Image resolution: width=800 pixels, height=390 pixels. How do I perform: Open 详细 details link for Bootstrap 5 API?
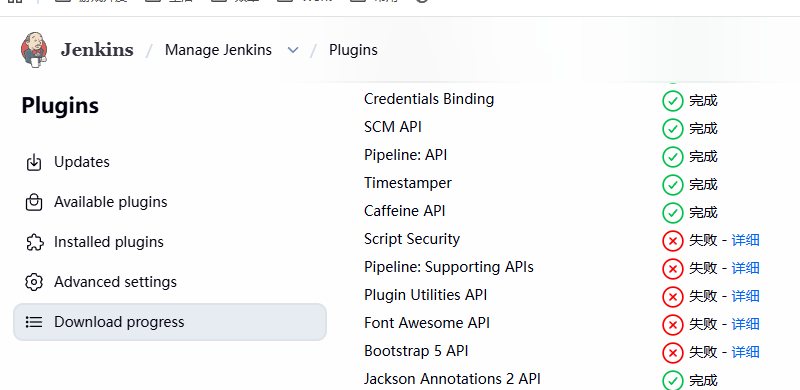745,352
